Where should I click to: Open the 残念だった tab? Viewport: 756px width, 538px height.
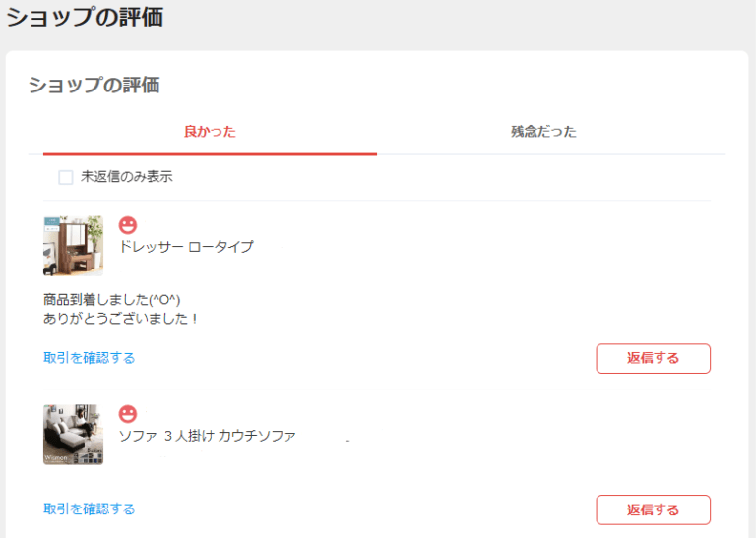[x=543, y=132]
